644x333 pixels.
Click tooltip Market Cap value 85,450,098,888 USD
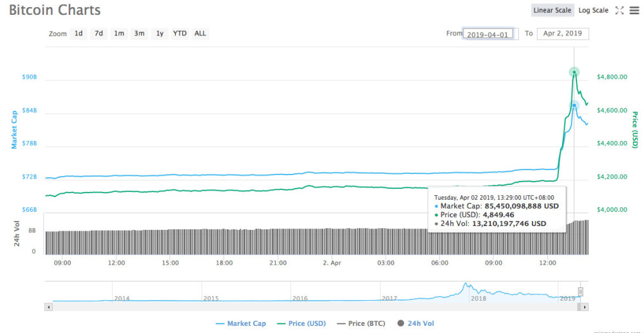[522, 206]
